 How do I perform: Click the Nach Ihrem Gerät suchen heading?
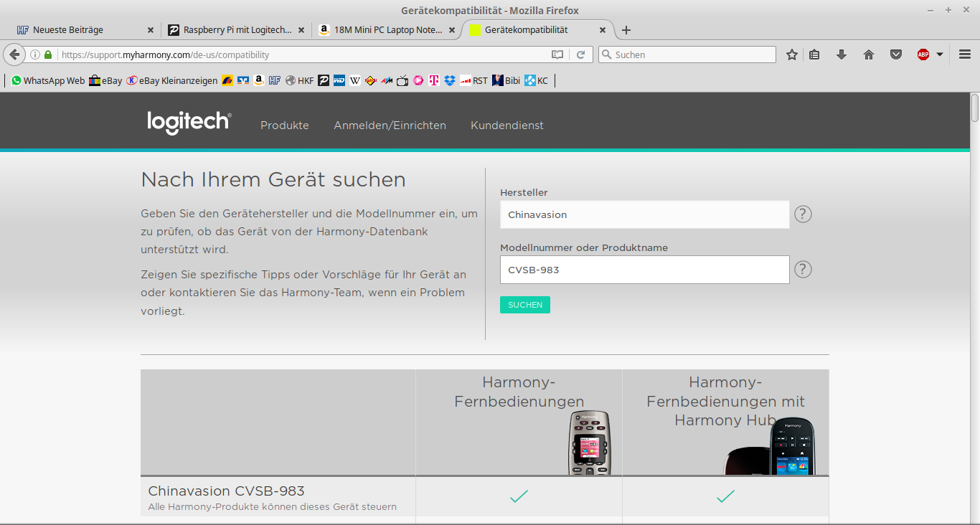point(273,179)
